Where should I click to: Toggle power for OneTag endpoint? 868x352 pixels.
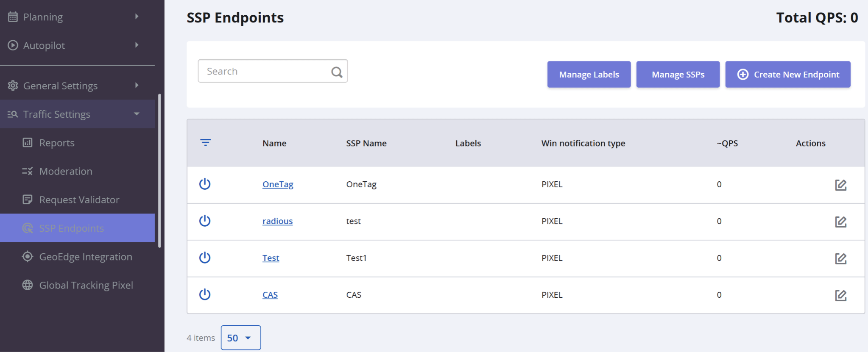tap(205, 184)
